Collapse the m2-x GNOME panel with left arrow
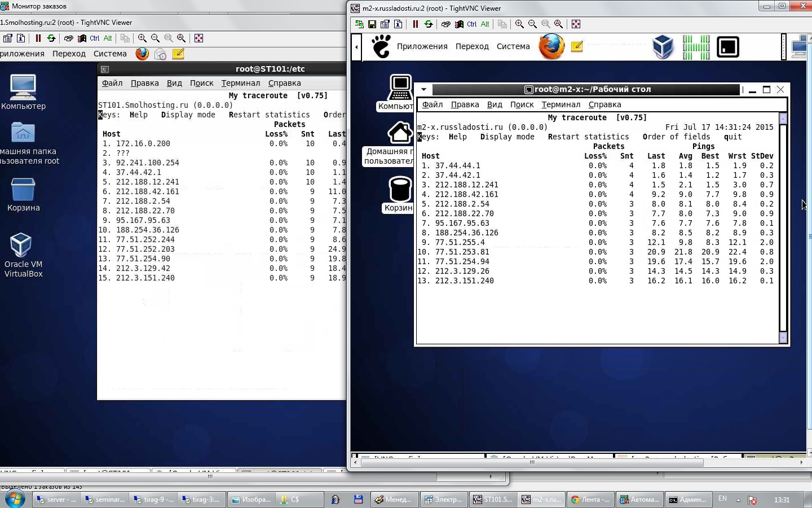The height and width of the screenshot is (508, 812). coord(356,47)
